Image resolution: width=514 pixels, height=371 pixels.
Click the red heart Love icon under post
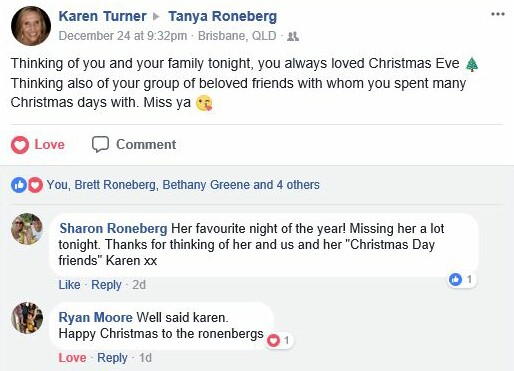20,145
